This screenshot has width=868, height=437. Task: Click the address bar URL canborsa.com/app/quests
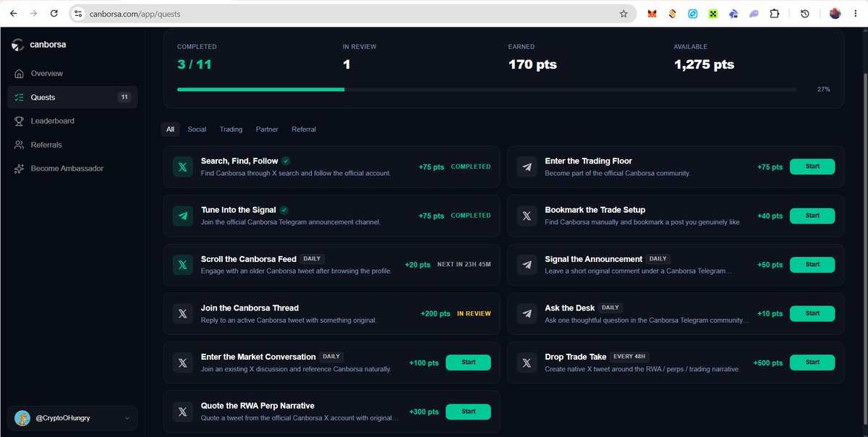point(135,14)
